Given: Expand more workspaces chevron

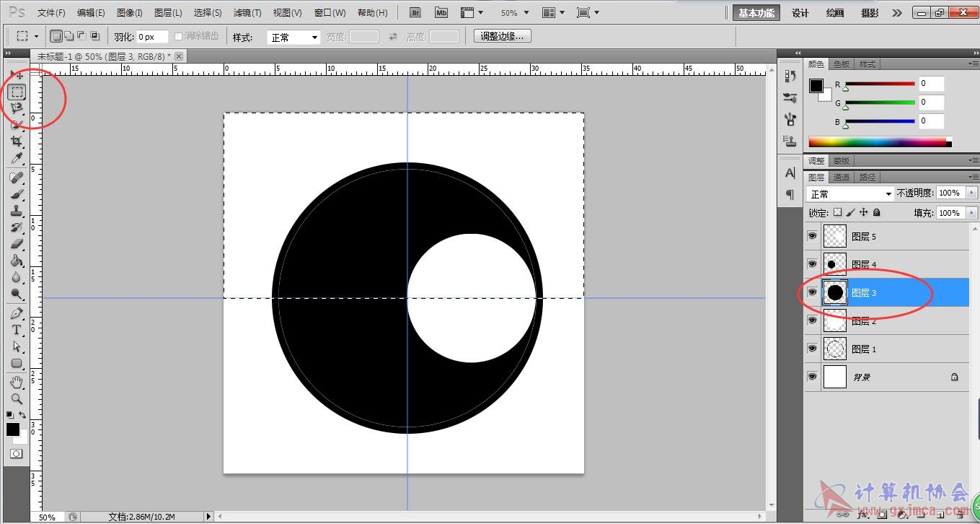Looking at the screenshot, I should [x=896, y=13].
